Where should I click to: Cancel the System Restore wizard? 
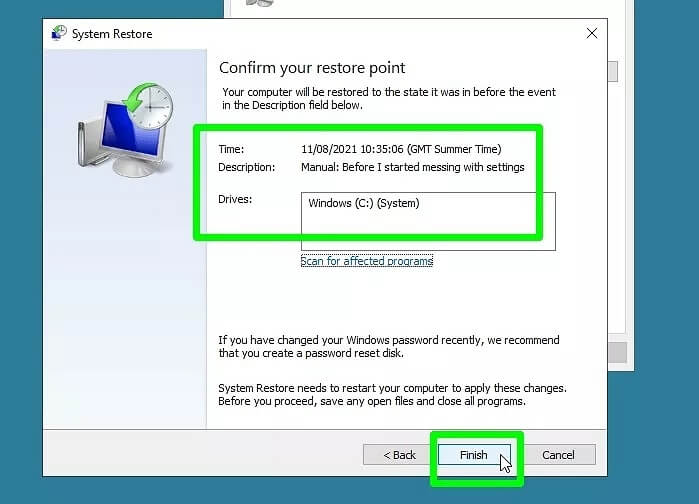point(558,455)
